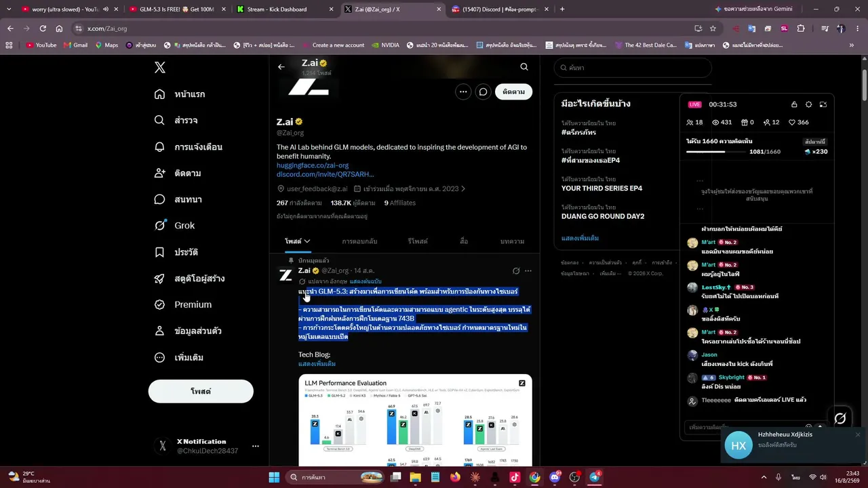The height and width of the screenshot is (488, 868).
Task: Open Discord from the taskbar
Action: (555, 477)
